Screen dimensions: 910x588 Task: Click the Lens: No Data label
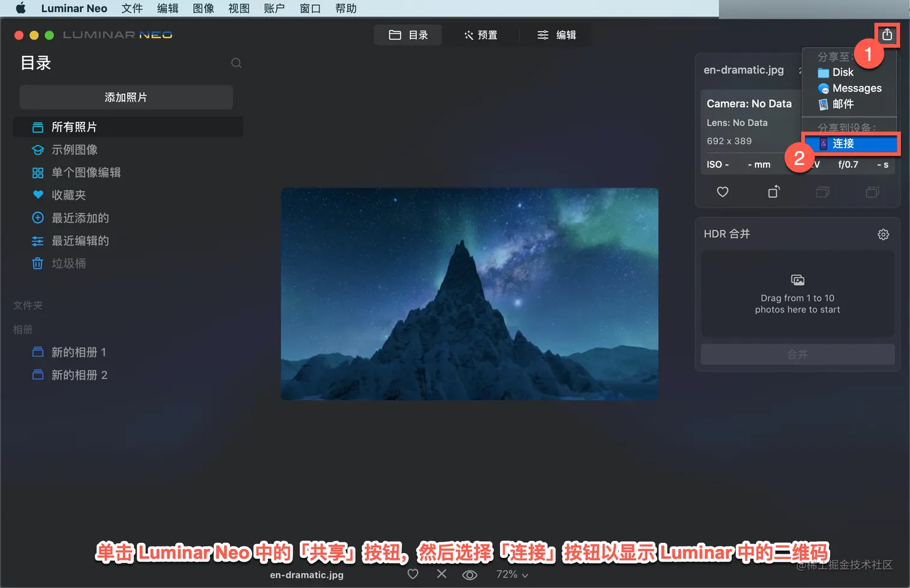tap(737, 123)
